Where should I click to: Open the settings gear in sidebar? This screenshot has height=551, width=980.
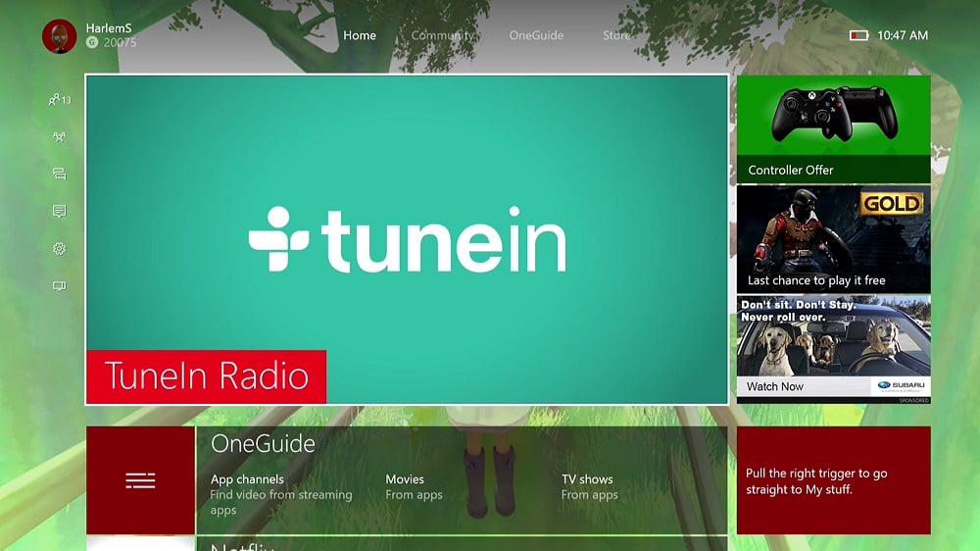click(60, 249)
